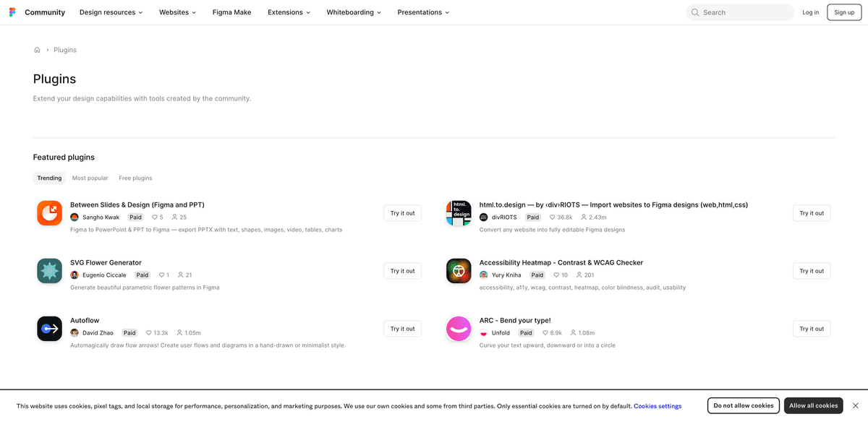Click Paid badge on ARC row
Screen dimensions: 868x422
pyautogui.click(x=526, y=333)
